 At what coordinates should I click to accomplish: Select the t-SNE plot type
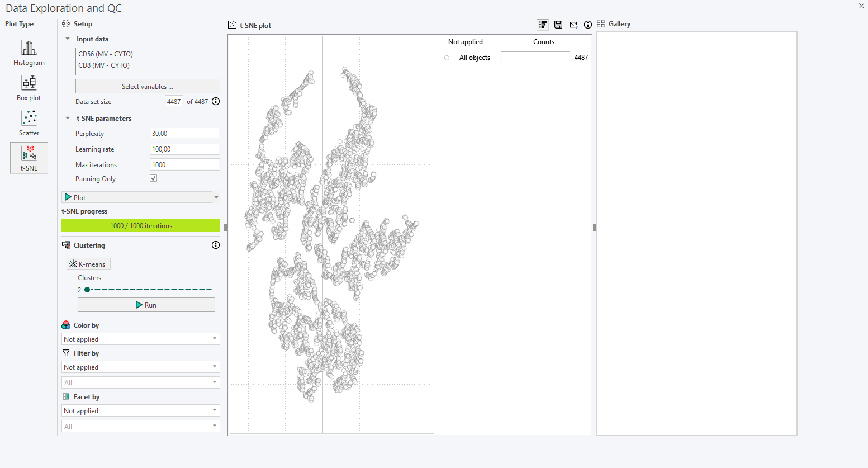[x=29, y=158]
